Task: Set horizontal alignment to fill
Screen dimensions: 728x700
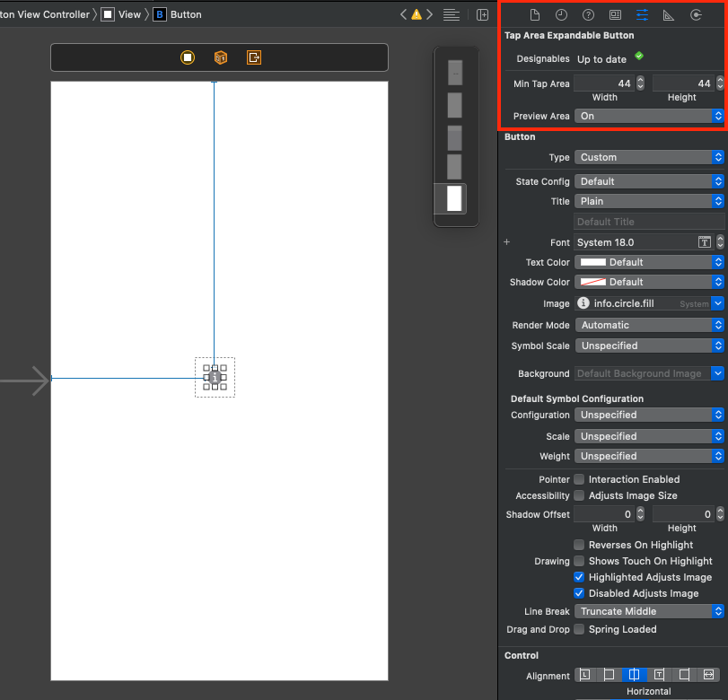Action: pyautogui.click(x=708, y=675)
